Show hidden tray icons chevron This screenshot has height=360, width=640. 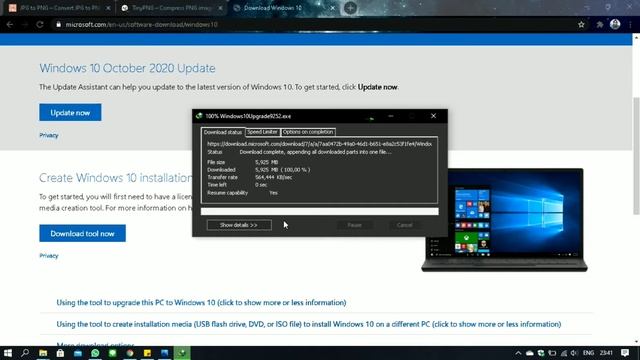518,353
